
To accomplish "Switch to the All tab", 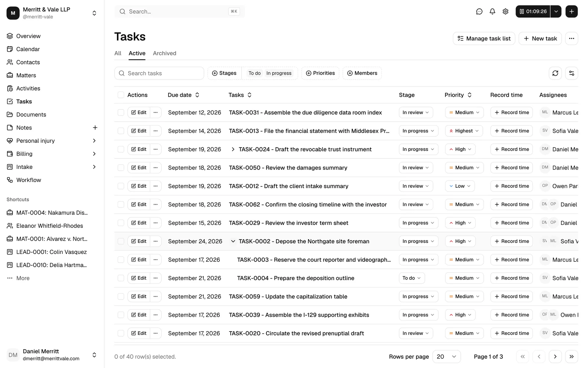I will [118, 53].
